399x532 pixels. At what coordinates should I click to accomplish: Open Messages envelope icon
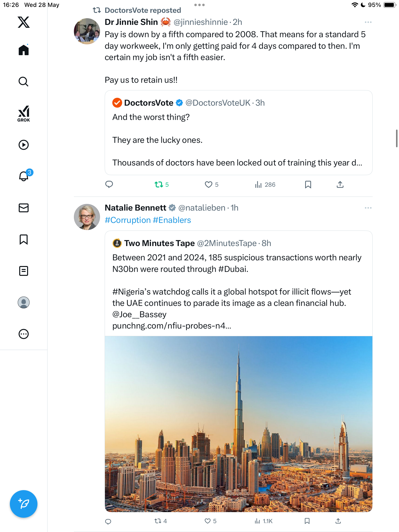coord(24,208)
